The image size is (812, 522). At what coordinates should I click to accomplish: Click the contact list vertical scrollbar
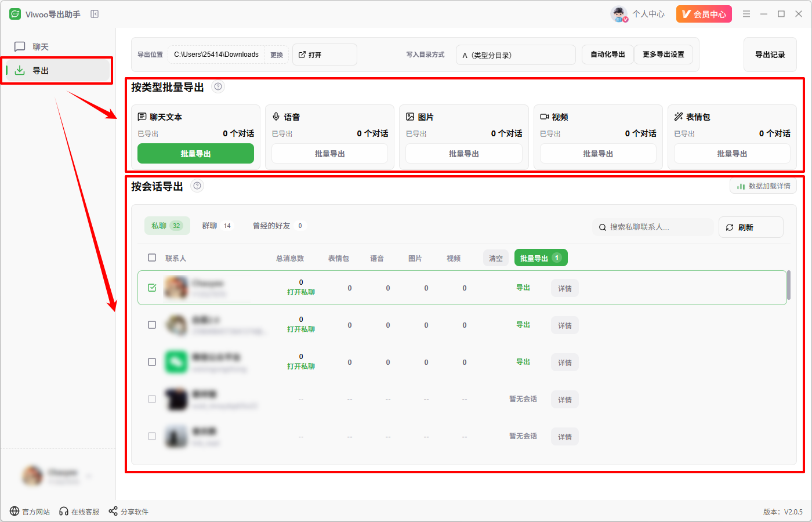tap(788, 285)
